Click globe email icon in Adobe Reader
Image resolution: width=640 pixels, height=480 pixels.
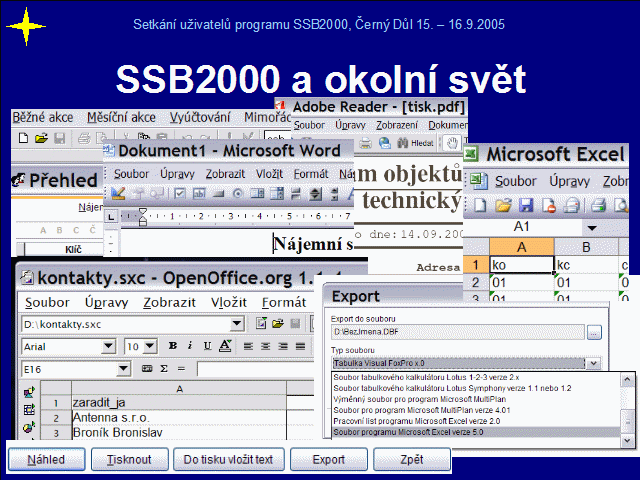pos(385,143)
